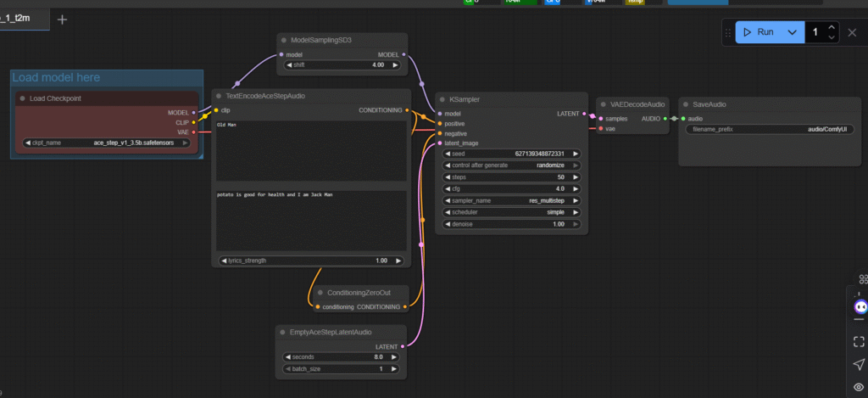Click KSampler LATENT output socket
This screenshot has width=868, height=398.
[585, 114]
